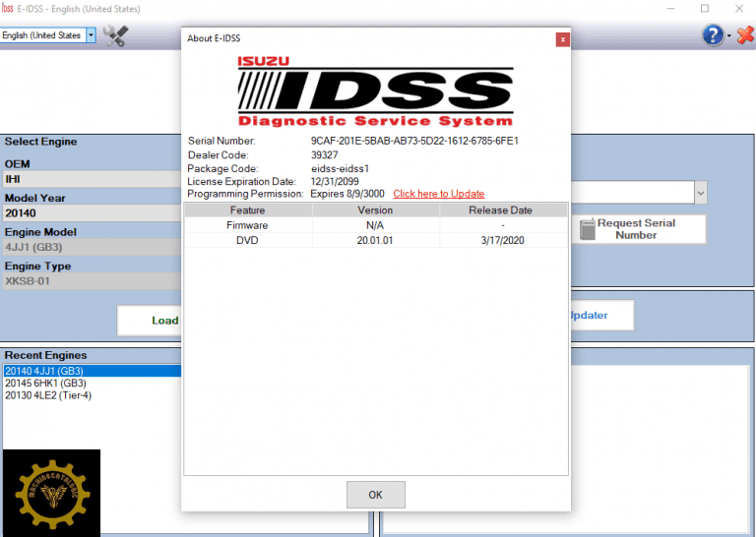The width and height of the screenshot is (756, 537).
Task: Select recent engine 20130 4LE2 (Tier-4)
Action: 48,395
